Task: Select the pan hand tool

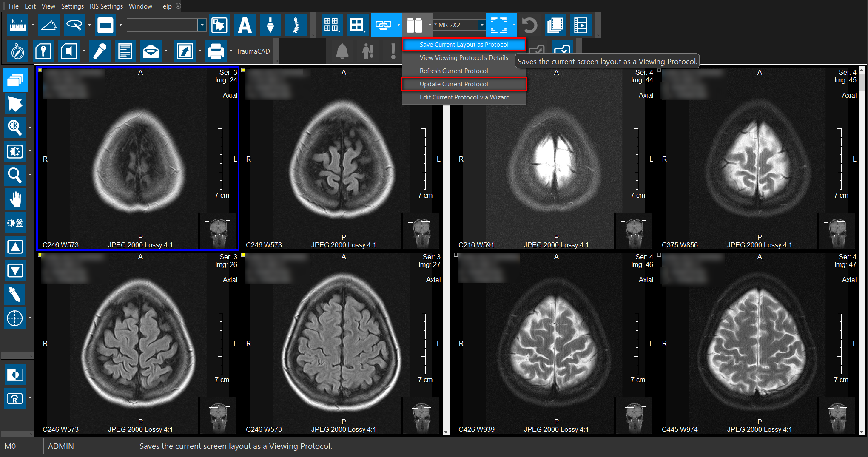Action: (15, 199)
